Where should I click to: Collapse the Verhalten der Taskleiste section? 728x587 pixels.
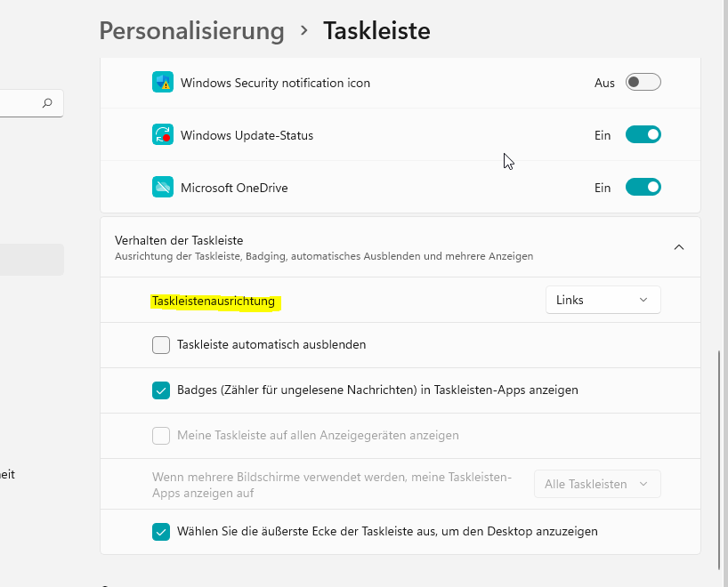tap(679, 246)
